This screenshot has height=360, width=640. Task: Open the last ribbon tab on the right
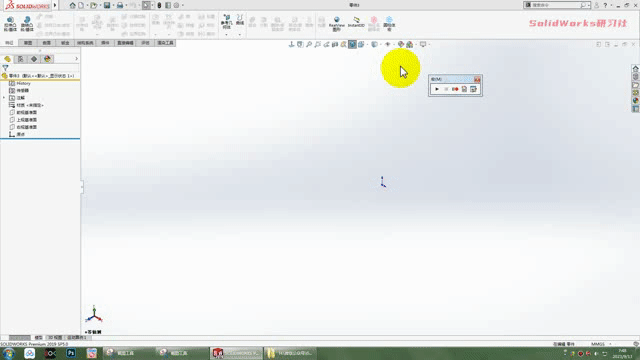[165, 43]
